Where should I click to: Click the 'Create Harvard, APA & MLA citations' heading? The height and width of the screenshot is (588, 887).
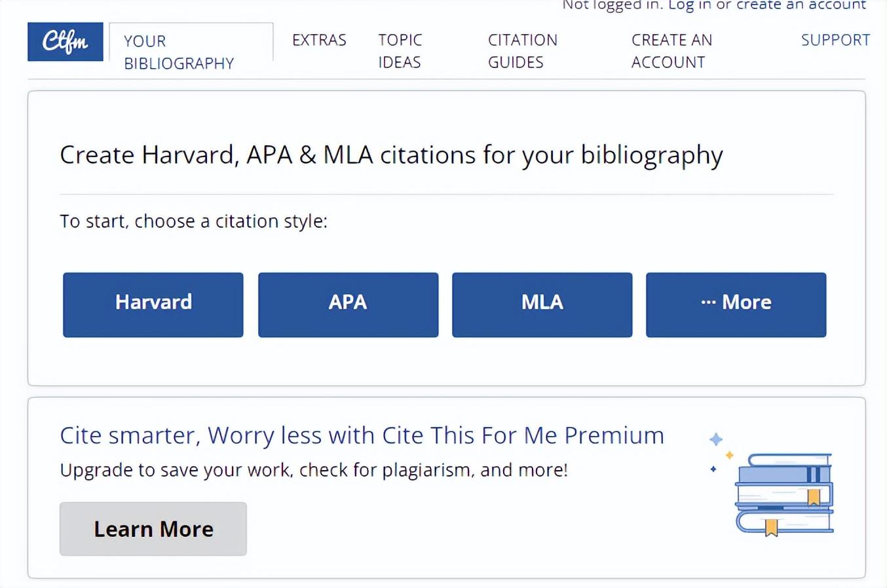pos(391,156)
